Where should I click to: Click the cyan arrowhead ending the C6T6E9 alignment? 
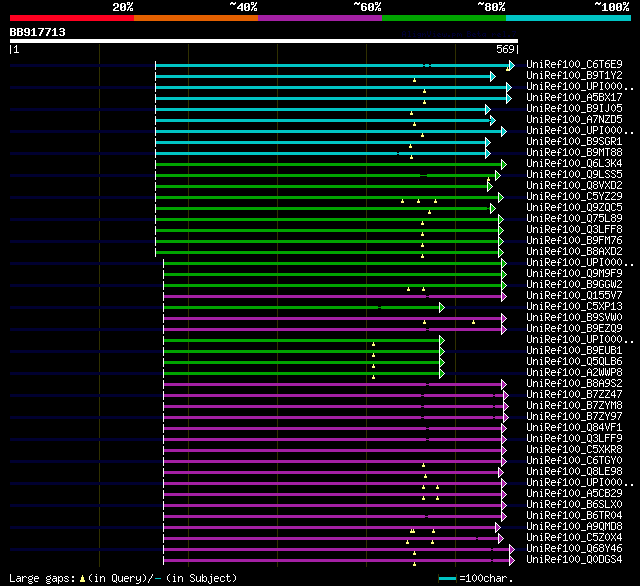[512, 65]
